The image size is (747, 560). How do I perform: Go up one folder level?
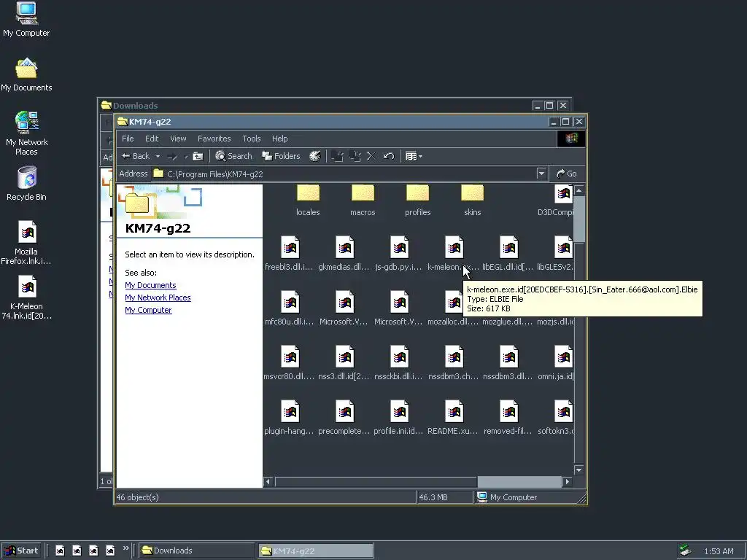pos(198,156)
